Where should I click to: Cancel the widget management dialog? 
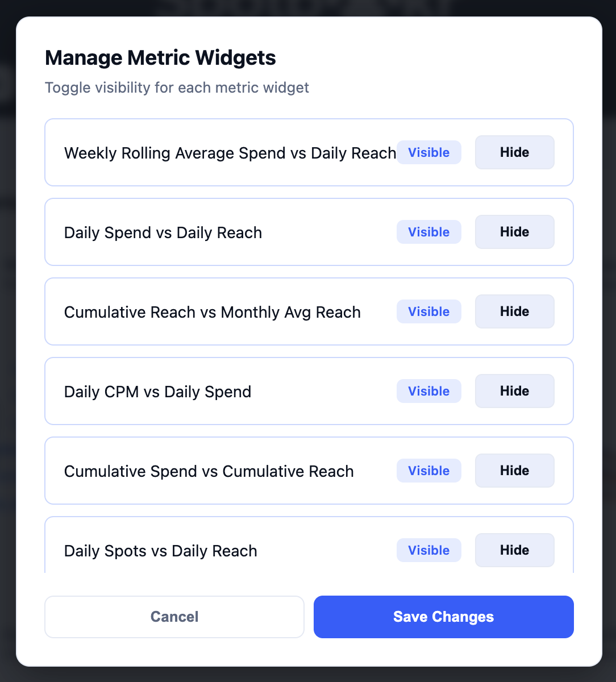click(x=174, y=617)
